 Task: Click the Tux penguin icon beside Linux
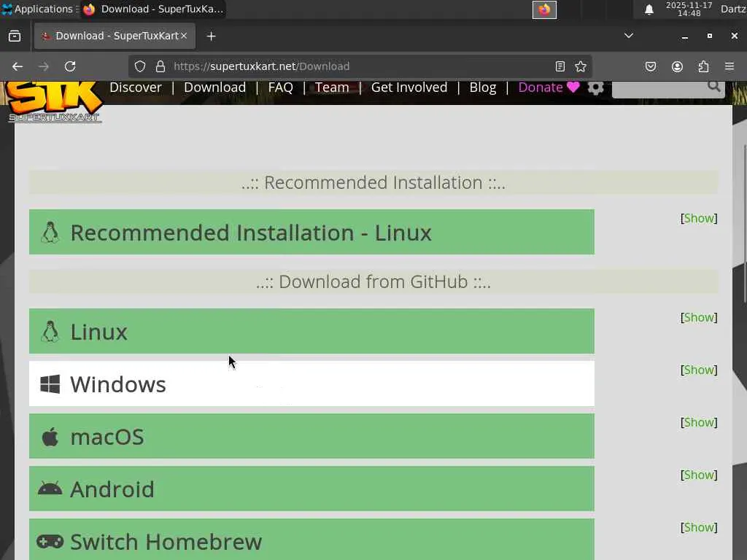50,332
